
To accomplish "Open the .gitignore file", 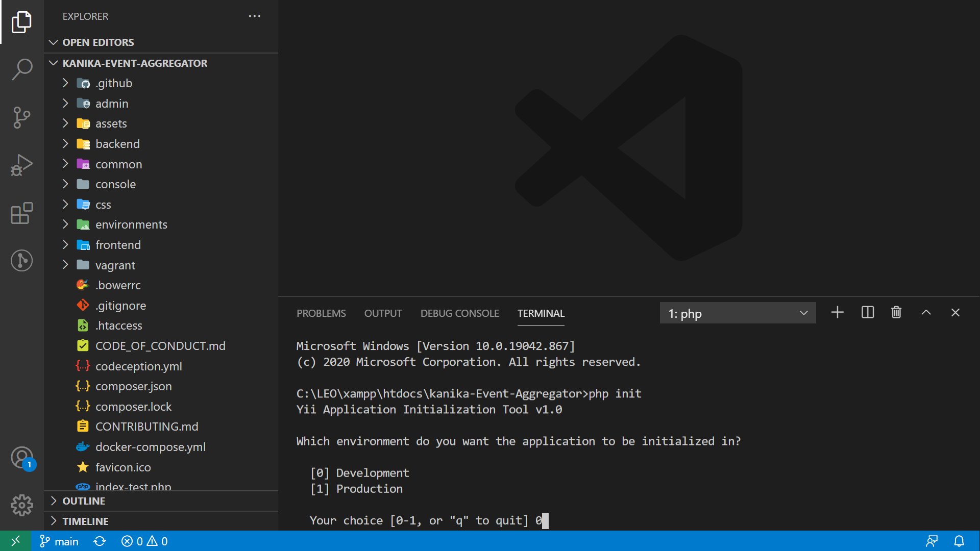I will pos(161,306).
